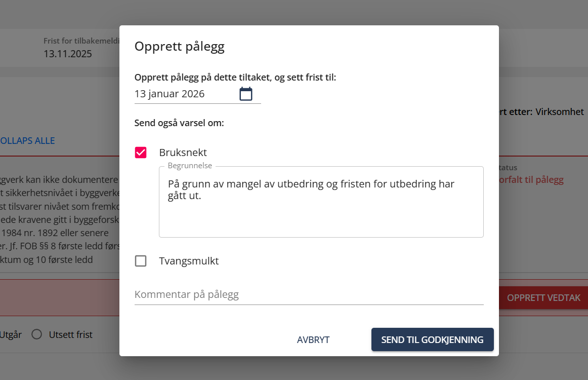Select the Utsett frist radio button
The width and height of the screenshot is (588, 380).
[37, 334]
